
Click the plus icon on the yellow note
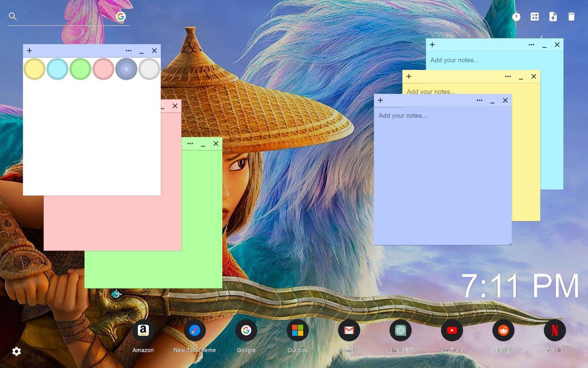click(409, 76)
